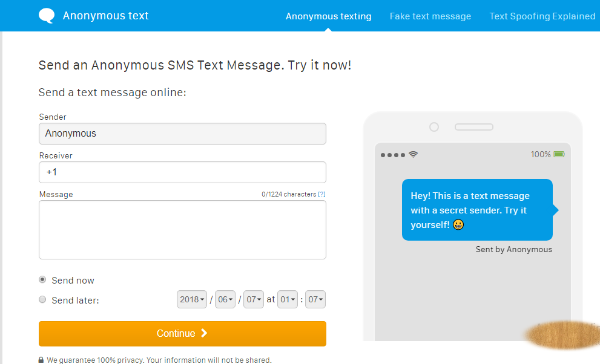This screenshot has height=364, width=600.
Task: Click the grinning emoji in message bubble
Action: point(458,225)
